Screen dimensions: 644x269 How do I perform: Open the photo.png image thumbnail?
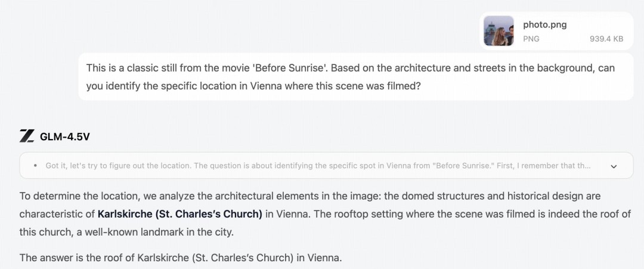pos(499,31)
